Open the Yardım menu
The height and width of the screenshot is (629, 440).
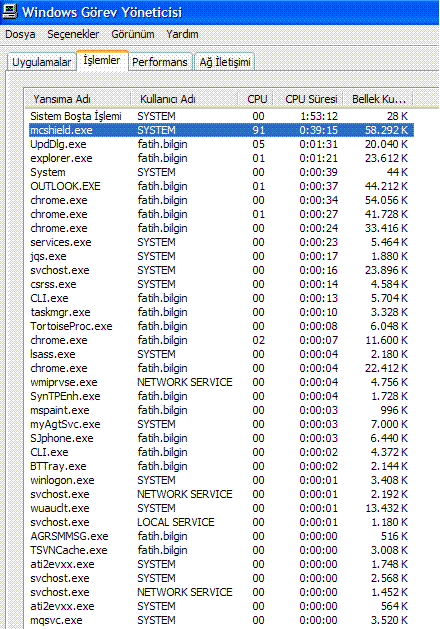coord(182,34)
